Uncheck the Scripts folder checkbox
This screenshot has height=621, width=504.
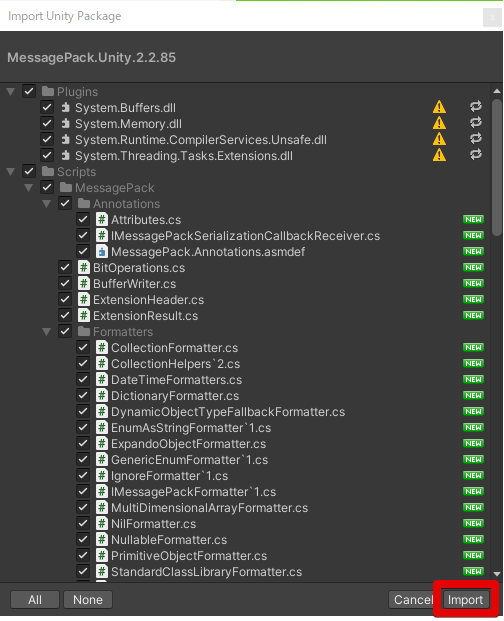point(29,171)
